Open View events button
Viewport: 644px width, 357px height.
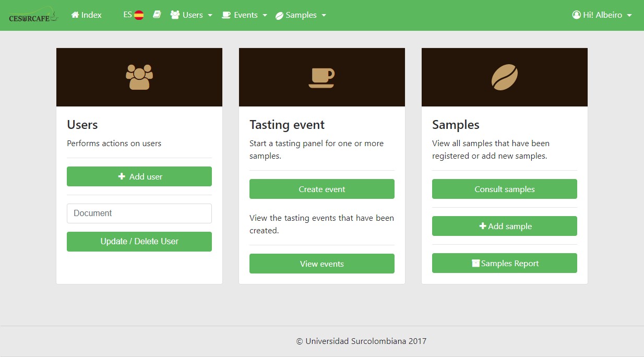click(322, 264)
